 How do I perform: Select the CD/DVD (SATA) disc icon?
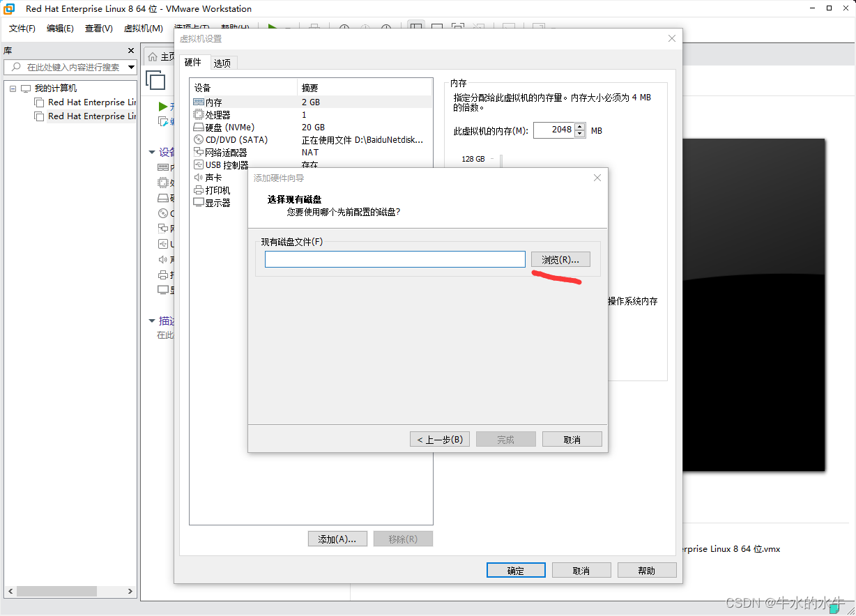click(199, 139)
